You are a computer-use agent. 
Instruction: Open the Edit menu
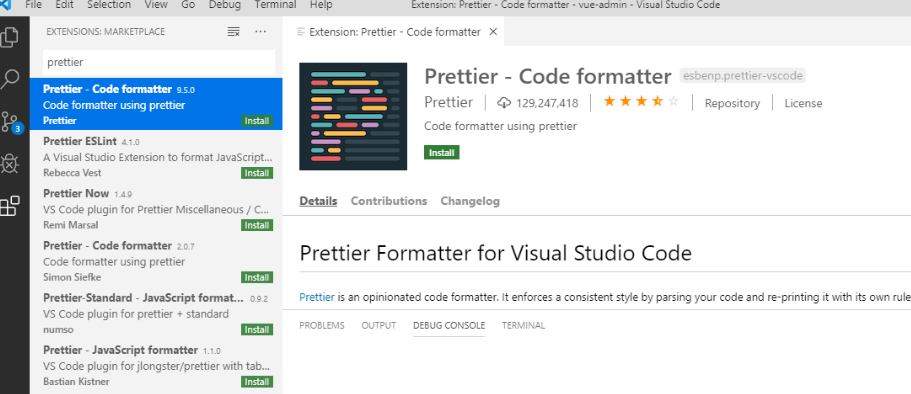click(x=64, y=5)
